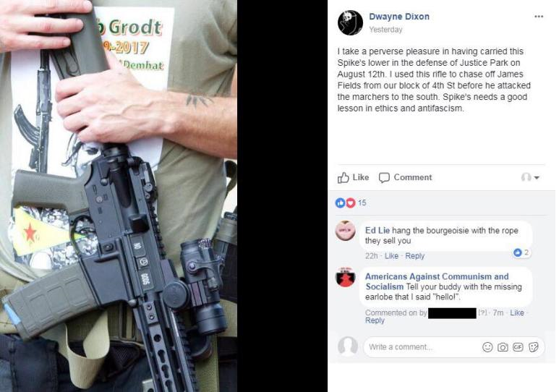Open the post options three-dots menu
Viewport: 559px width, 392px height.
[x=539, y=17]
